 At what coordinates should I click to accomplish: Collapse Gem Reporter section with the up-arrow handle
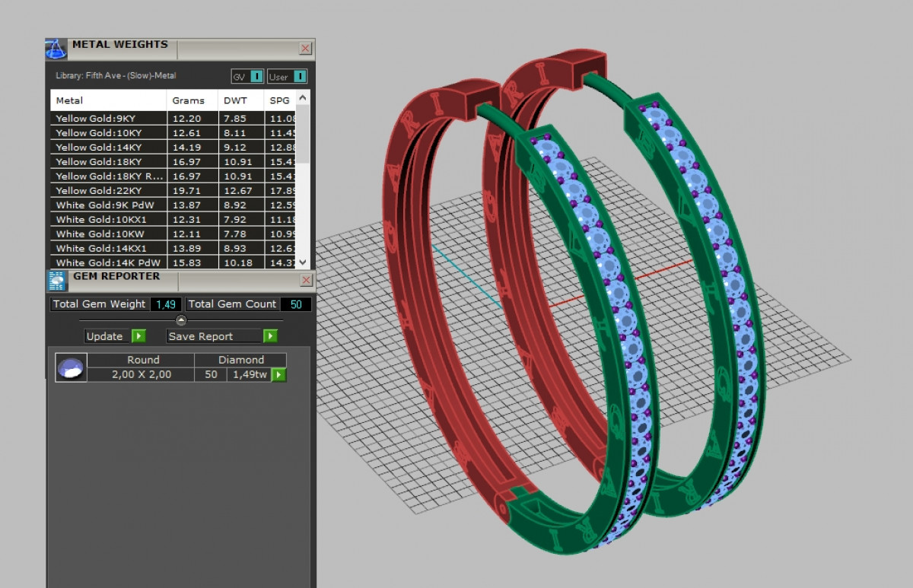(x=181, y=320)
